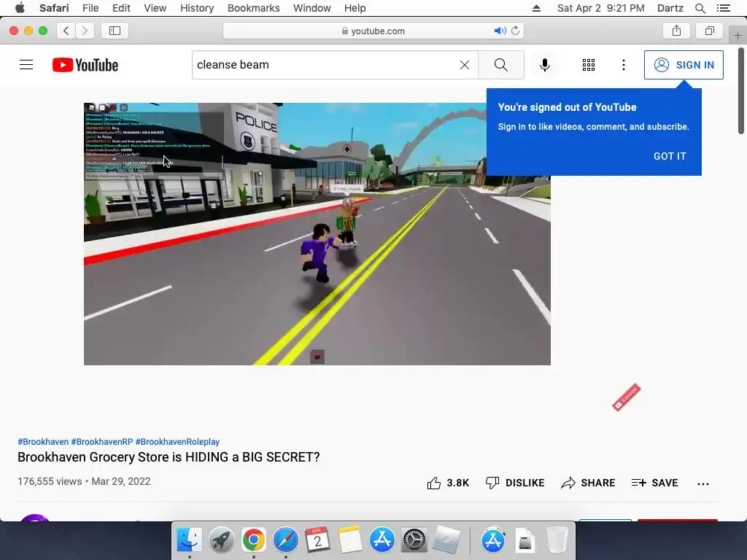Open the YouTube apps grid icon
Viewport: 747px width, 560px height.
coord(589,65)
